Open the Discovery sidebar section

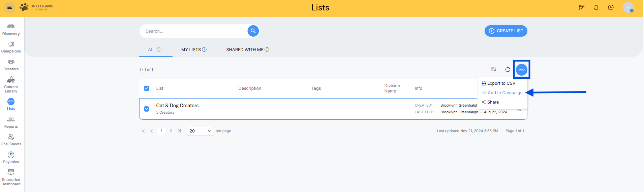[x=11, y=30]
